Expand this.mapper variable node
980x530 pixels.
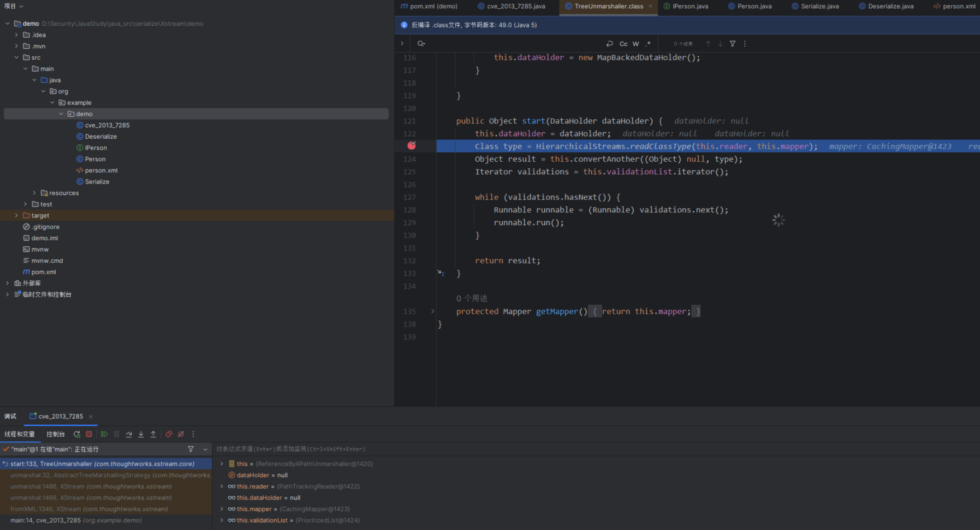click(x=222, y=509)
